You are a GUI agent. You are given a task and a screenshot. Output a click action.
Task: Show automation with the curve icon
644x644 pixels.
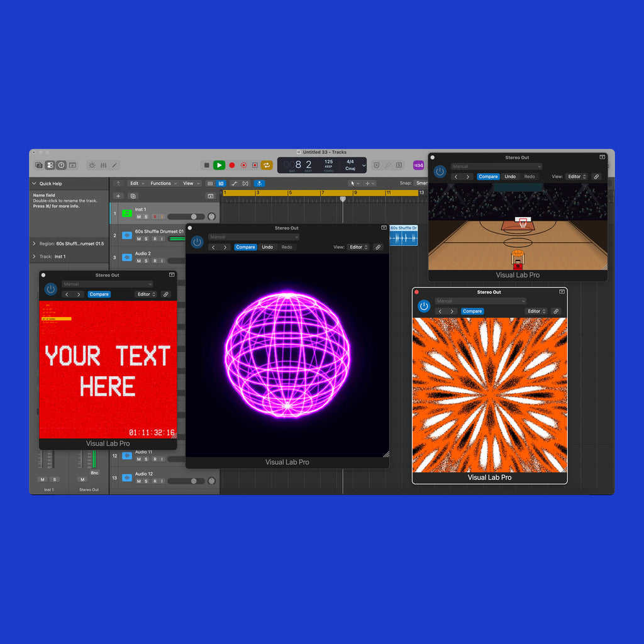click(x=234, y=184)
